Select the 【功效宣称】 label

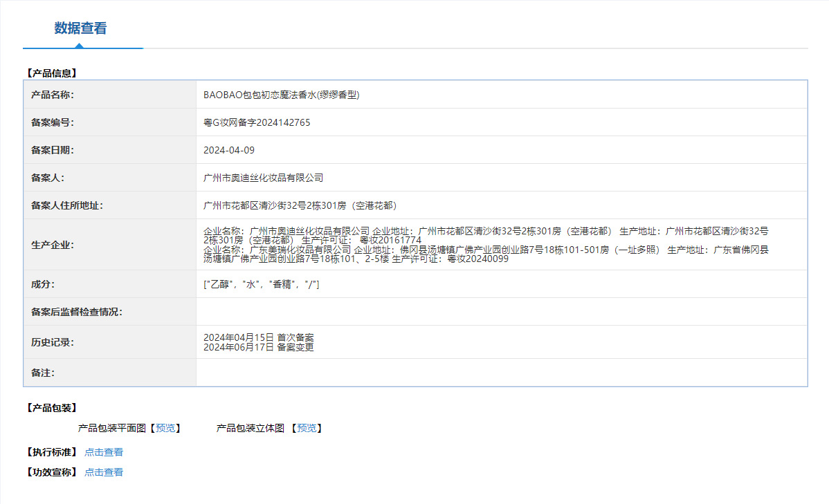pos(52,472)
